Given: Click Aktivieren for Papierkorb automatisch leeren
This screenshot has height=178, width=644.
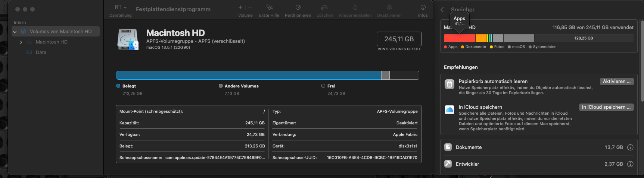Looking at the screenshot, I should pos(616,82).
